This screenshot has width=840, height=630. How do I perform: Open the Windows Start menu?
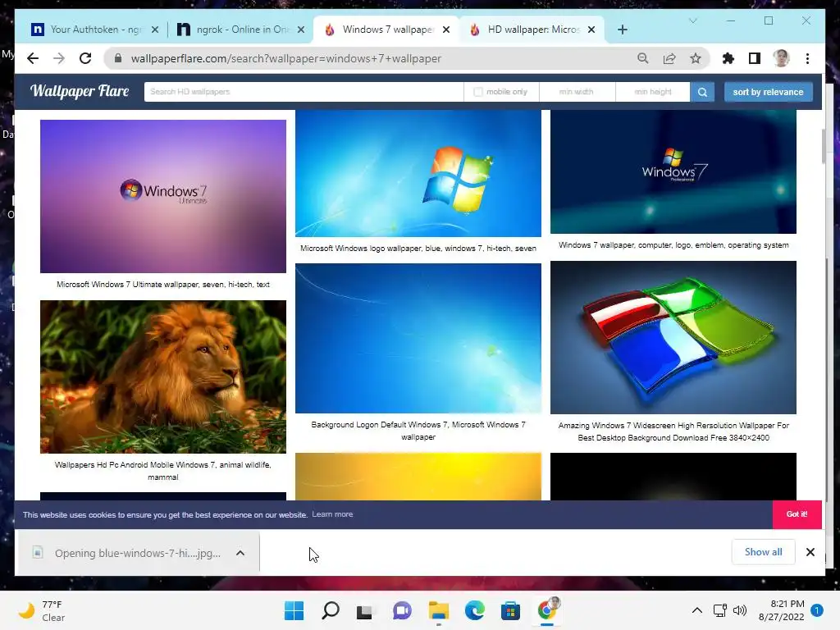click(294, 610)
